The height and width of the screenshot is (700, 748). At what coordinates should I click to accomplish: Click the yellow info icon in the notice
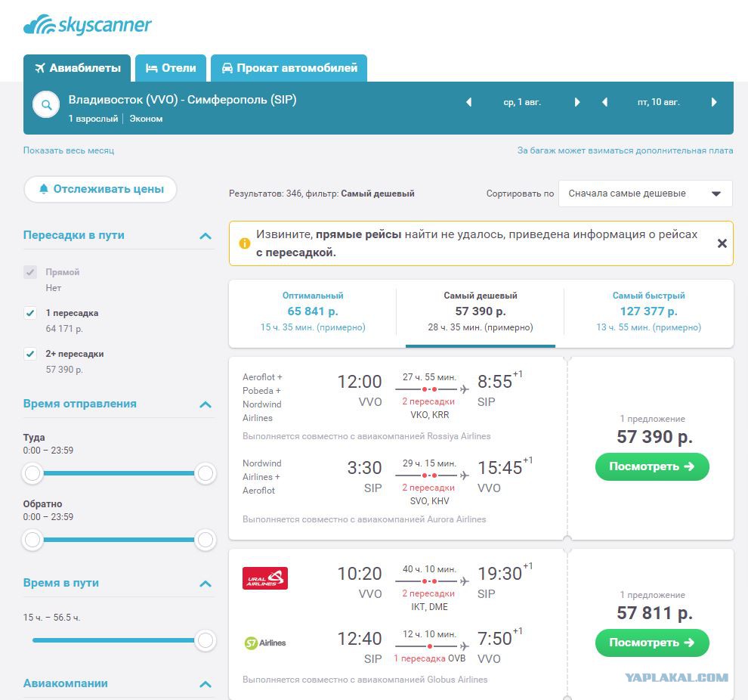point(245,243)
